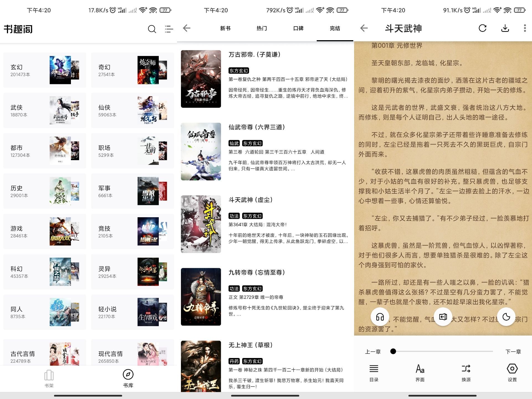Screen dimensions: 532x399
Task: Download the current book offline
Action: (505, 28)
